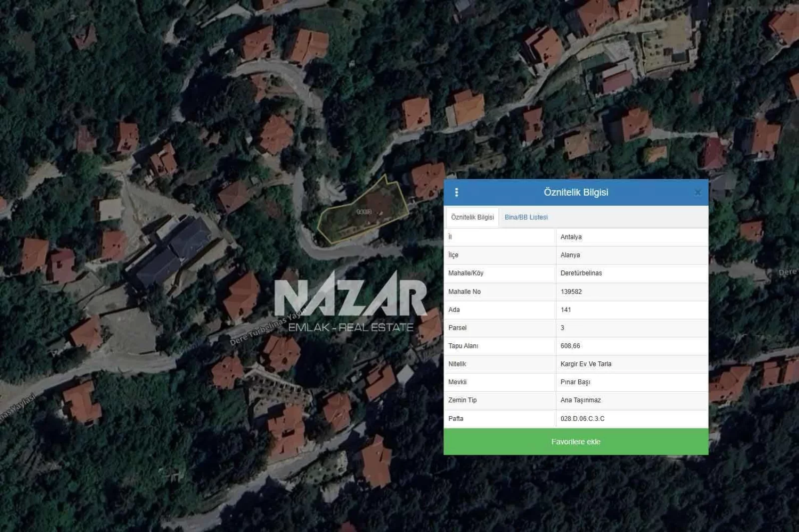
Task: Select the Öznitelik Bilgisi tab
Action: (472, 217)
